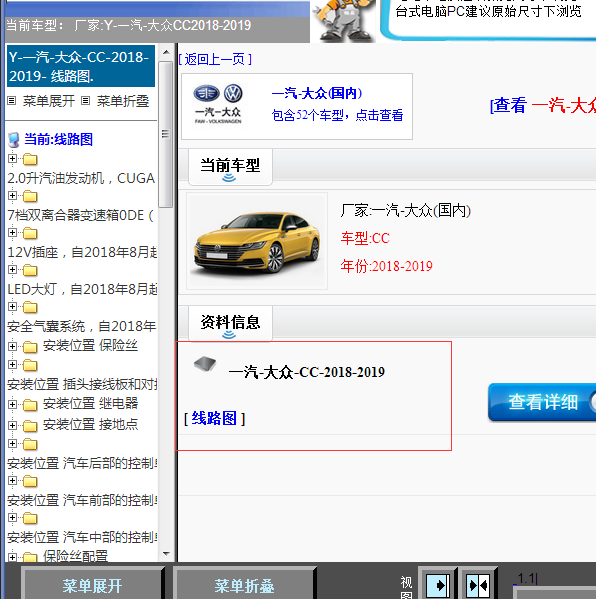The height and width of the screenshot is (599, 596).
Task: Click folder icon of 2.0升汽油发动机 CUGA
Action: click(x=30, y=159)
